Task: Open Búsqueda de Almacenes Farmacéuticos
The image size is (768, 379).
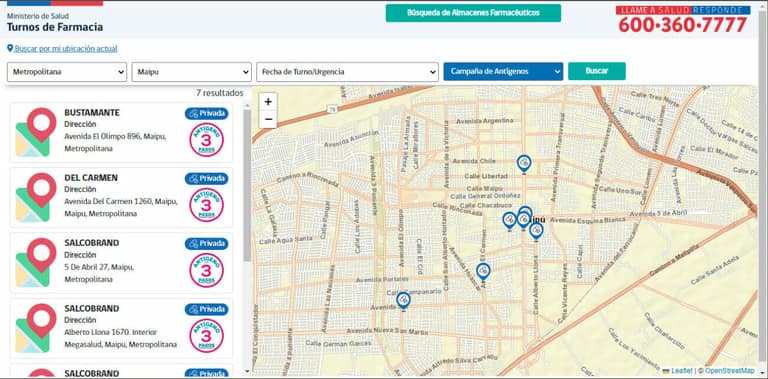Action: [x=473, y=13]
